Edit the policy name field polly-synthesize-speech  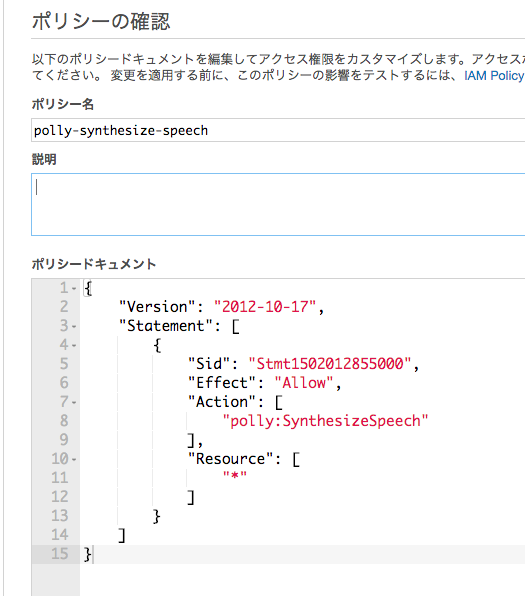[278, 130]
